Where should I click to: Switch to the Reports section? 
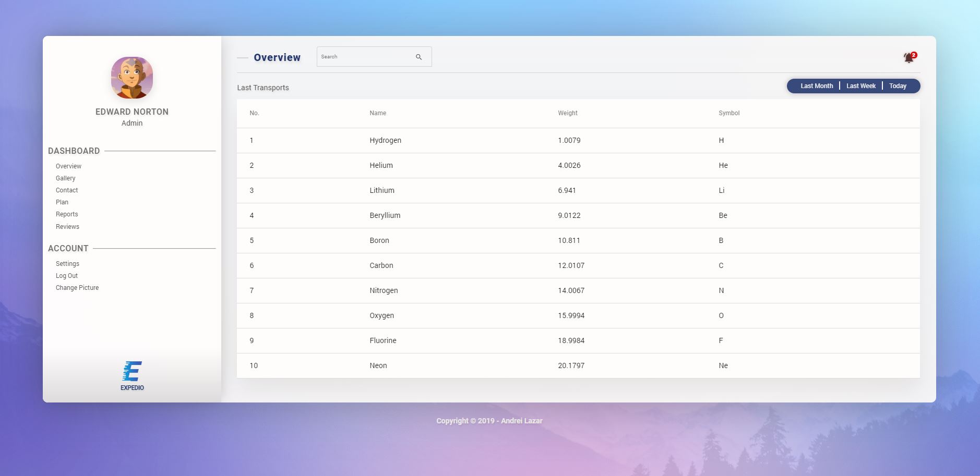pyautogui.click(x=67, y=214)
